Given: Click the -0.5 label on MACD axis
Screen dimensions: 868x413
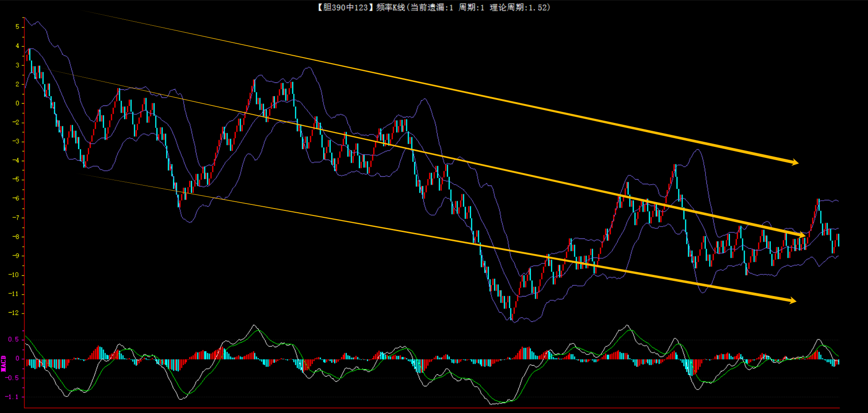Looking at the screenshot, I should (12, 378).
